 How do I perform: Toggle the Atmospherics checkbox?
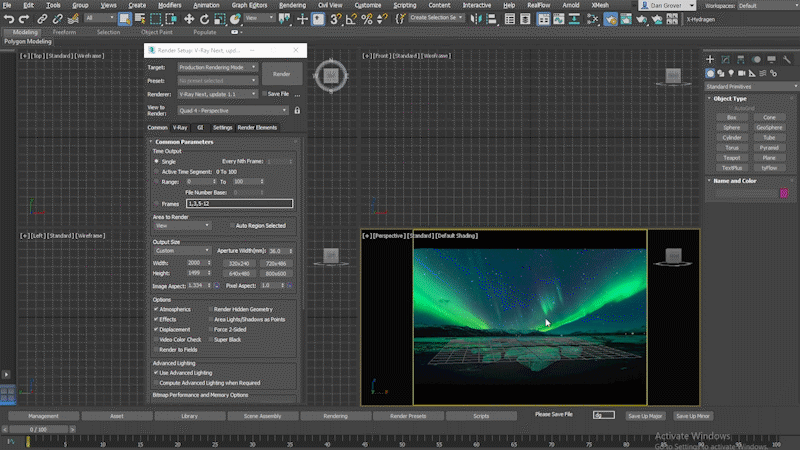tap(157, 309)
